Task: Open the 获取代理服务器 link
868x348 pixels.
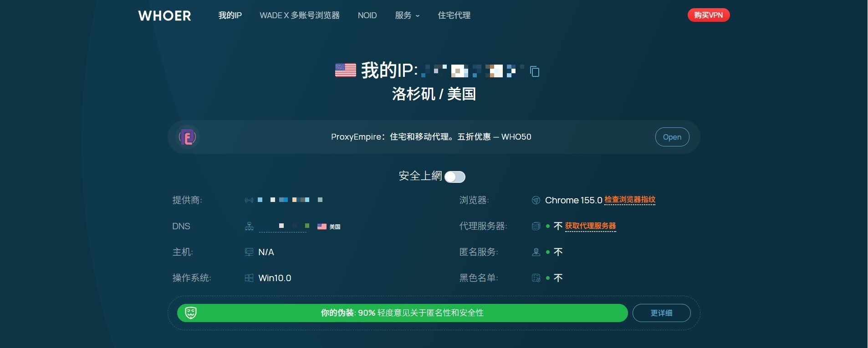Action: 591,226
